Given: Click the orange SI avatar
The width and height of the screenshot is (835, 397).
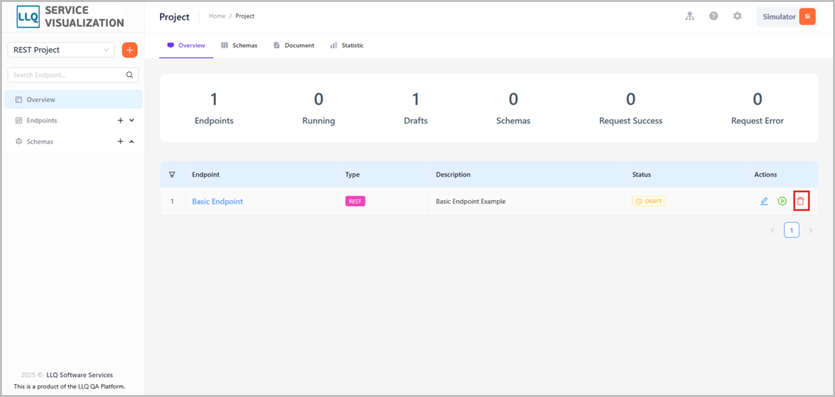Looking at the screenshot, I should (x=807, y=16).
